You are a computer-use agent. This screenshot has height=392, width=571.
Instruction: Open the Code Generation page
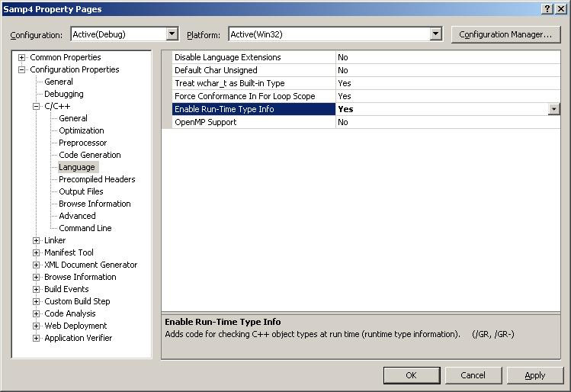90,155
